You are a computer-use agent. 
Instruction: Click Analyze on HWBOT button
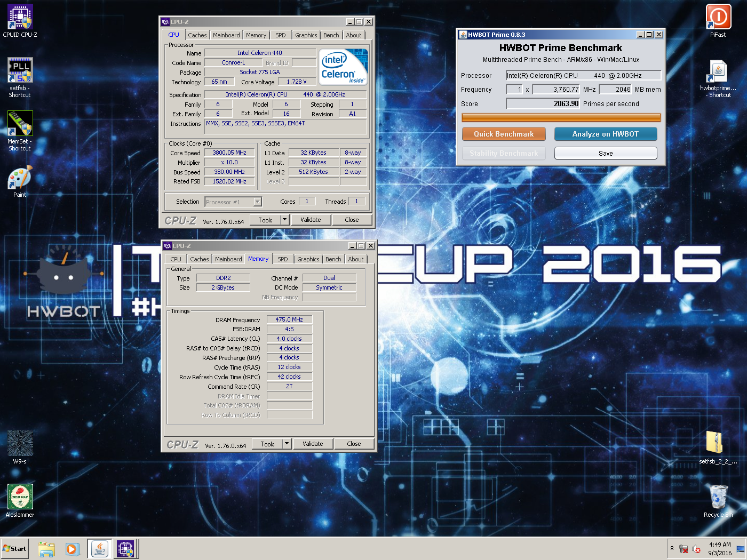point(606,134)
